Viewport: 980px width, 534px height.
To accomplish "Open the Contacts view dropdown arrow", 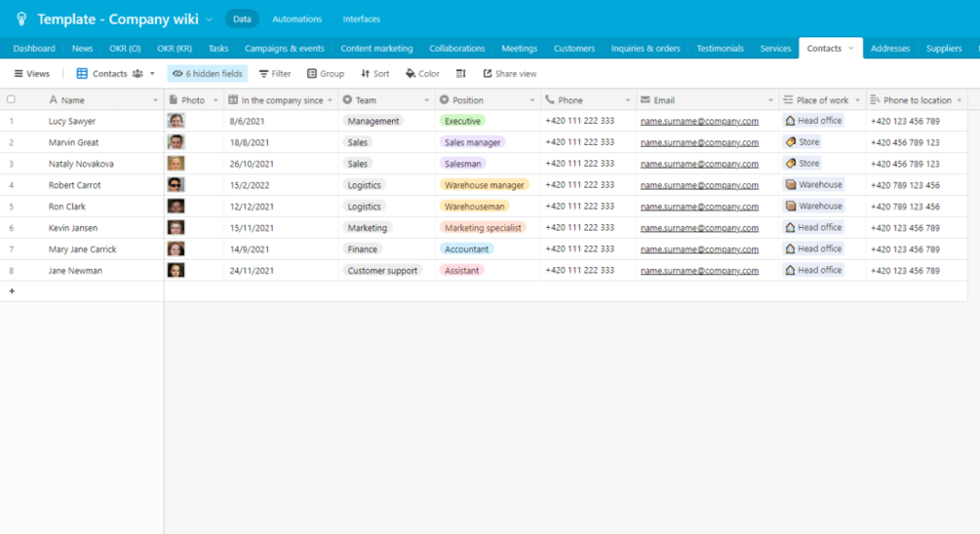I will coord(152,74).
